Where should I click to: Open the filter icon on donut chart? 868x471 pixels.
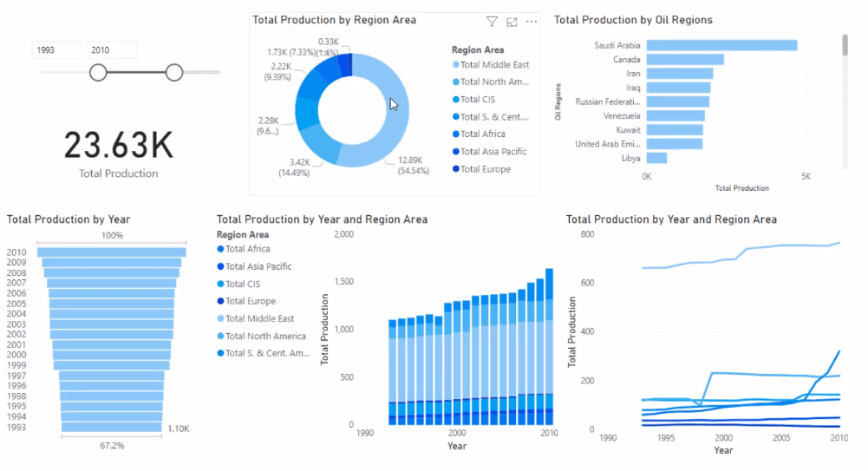point(492,22)
